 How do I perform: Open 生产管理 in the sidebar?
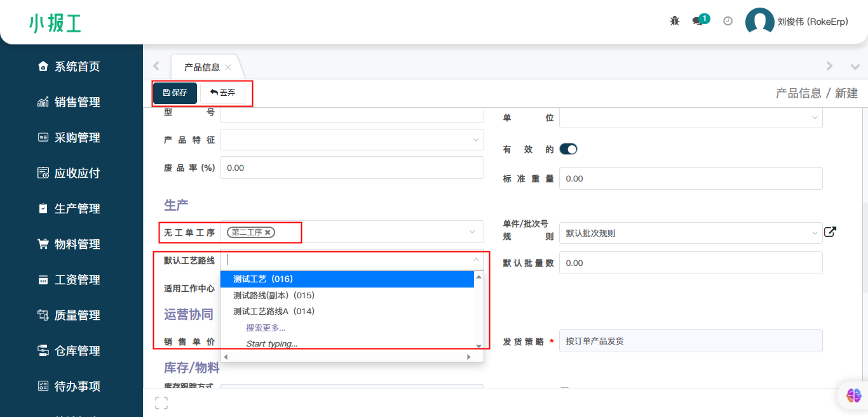coord(77,209)
